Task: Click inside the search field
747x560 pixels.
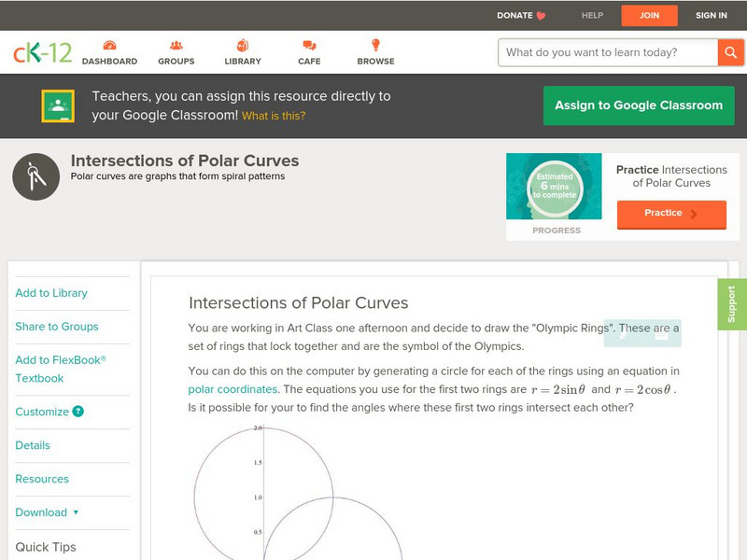Action: pos(608,52)
